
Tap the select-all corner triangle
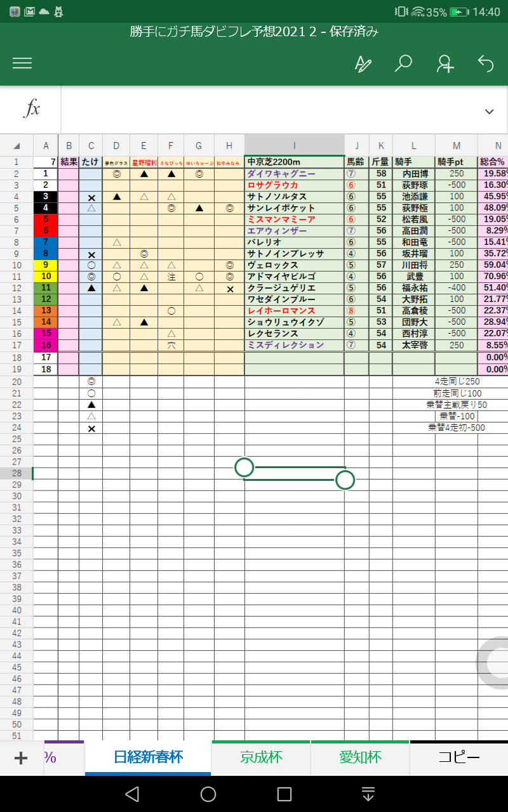(17, 145)
